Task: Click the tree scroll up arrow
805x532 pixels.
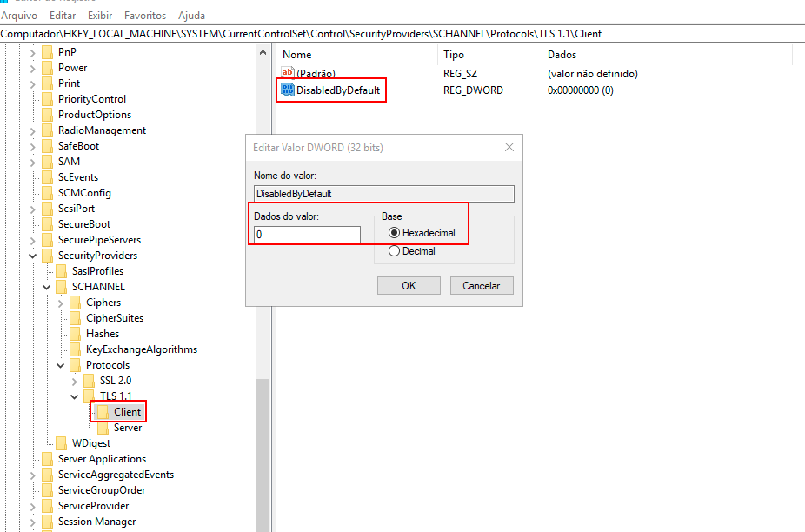Action: [263, 52]
